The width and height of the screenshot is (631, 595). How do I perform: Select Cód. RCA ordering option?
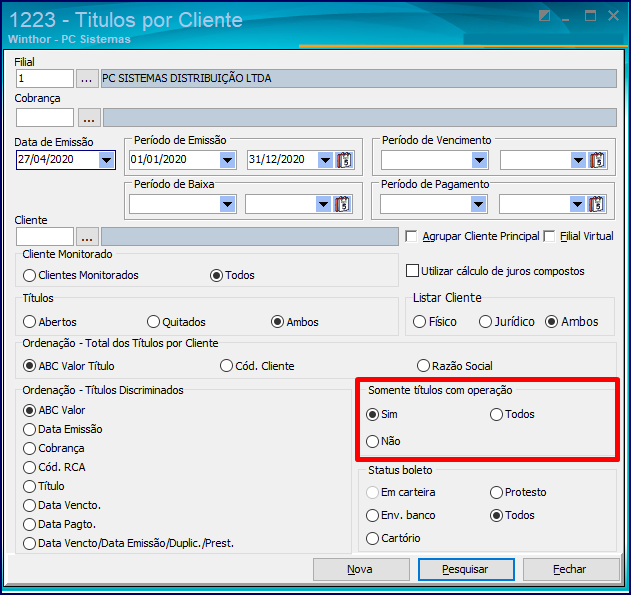point(29,467)
